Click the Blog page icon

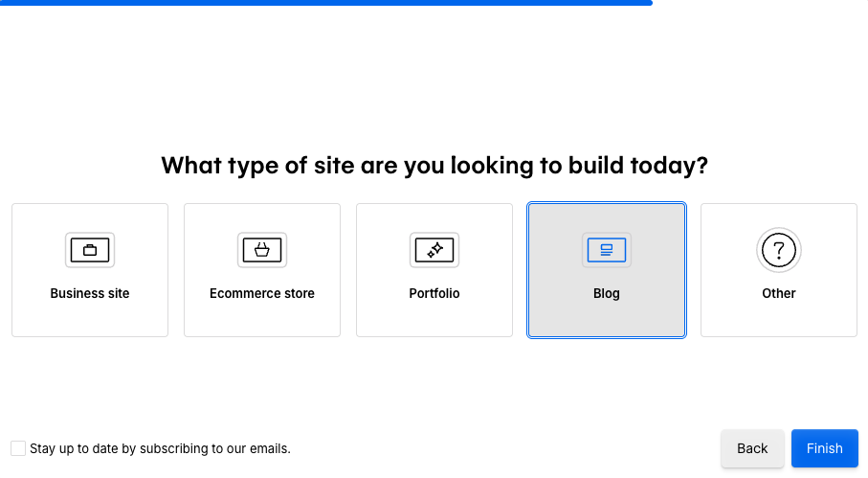coord(606,250)
